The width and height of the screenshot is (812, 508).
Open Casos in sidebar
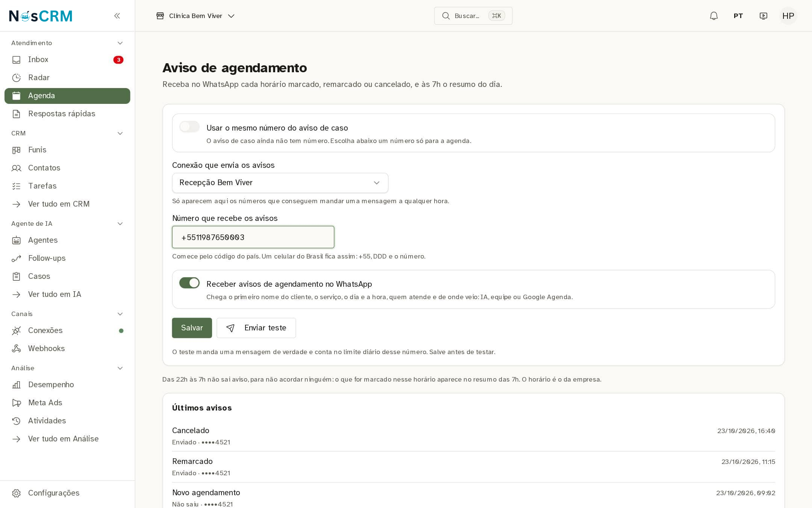[x=67, y=276]
